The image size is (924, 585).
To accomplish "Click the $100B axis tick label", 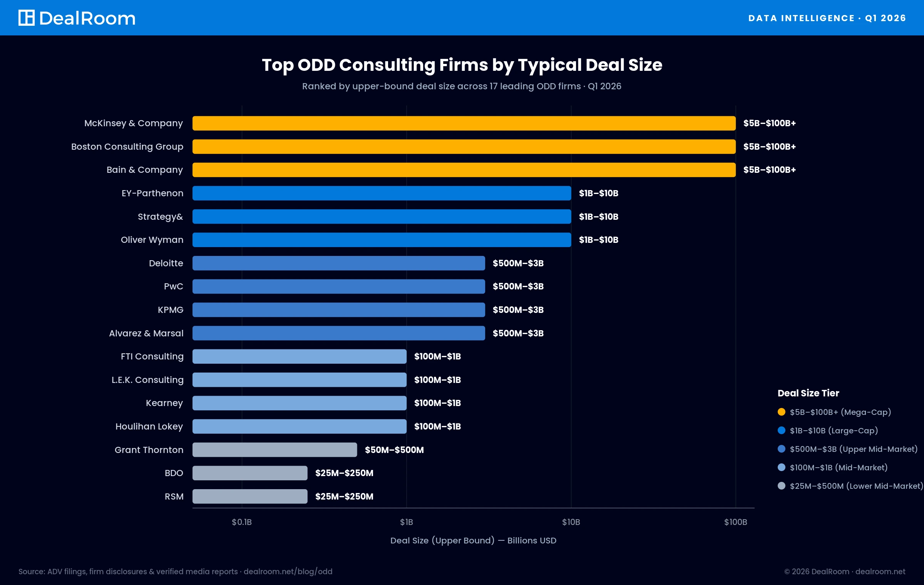I will pos(736,522).
